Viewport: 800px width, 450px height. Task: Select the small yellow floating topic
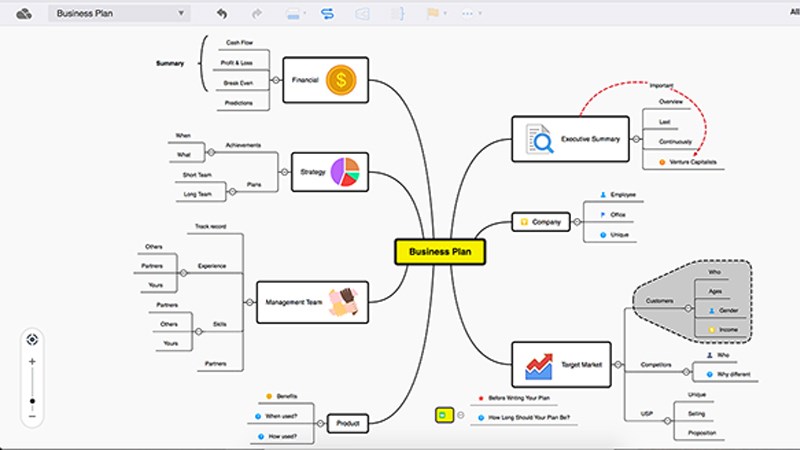444,415
